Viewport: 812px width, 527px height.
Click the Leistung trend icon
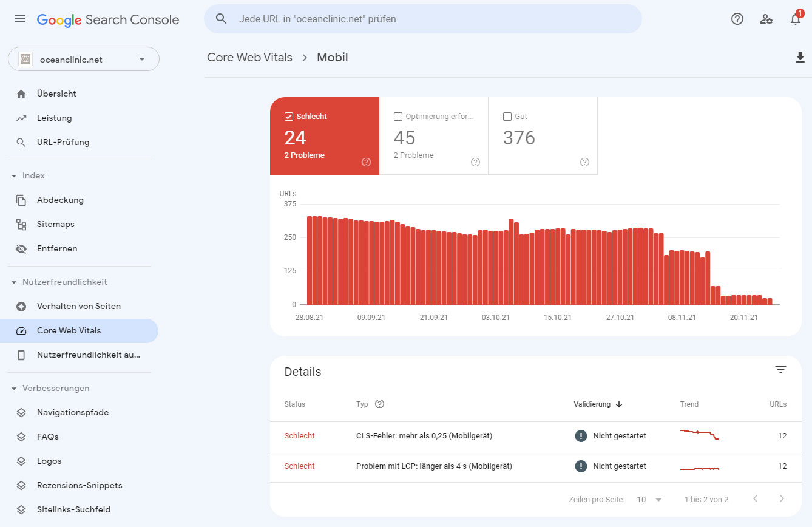click(21, 118)
